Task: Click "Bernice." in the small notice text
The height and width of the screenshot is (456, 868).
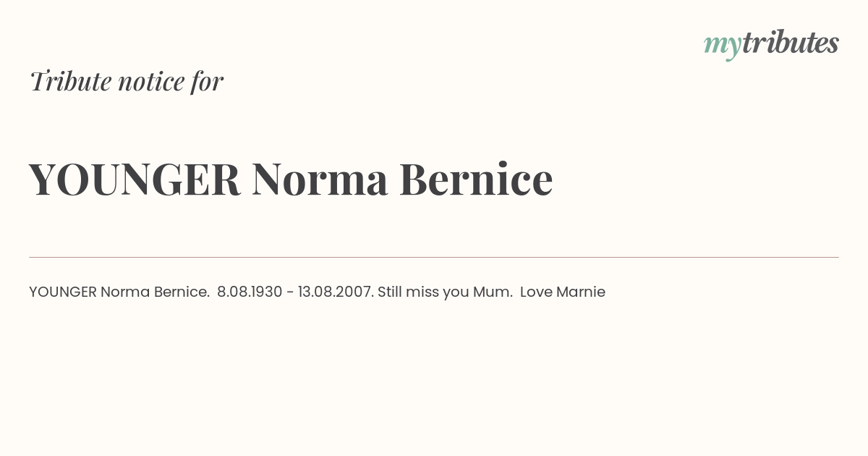Action: [x=182, y=292]
